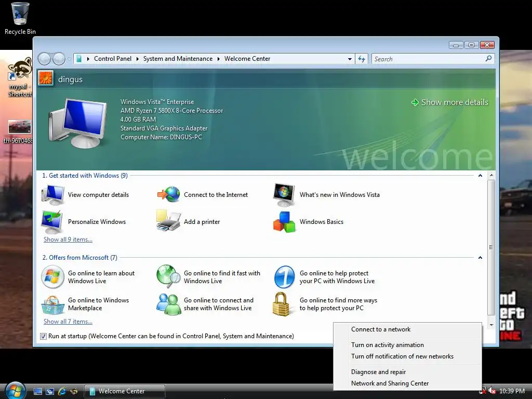Click into the Search input field
Viewport: 532px width, 399px height.
(x=429, y=59)
